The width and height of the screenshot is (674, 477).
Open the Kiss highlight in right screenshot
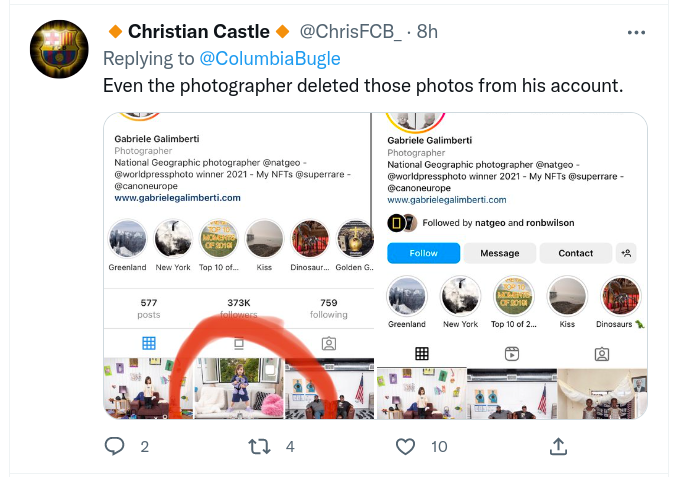[567, 297]
